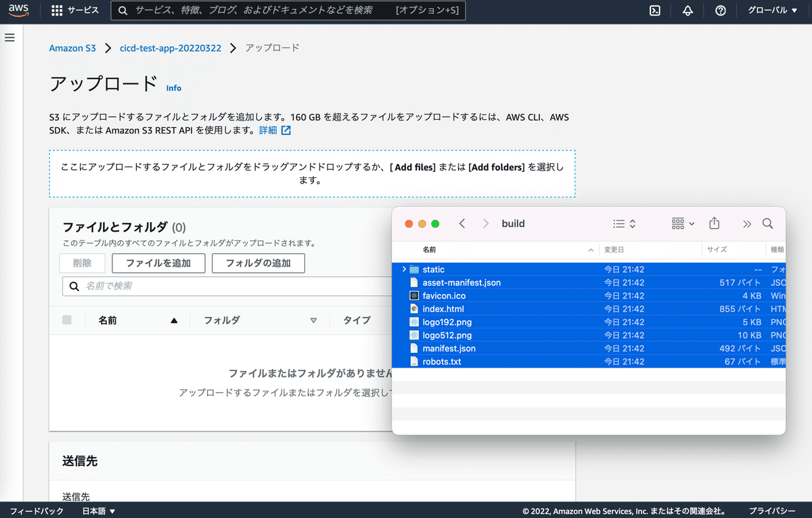
Task: Click the Finder サイズ column header
Action: (x=717, y=250)
